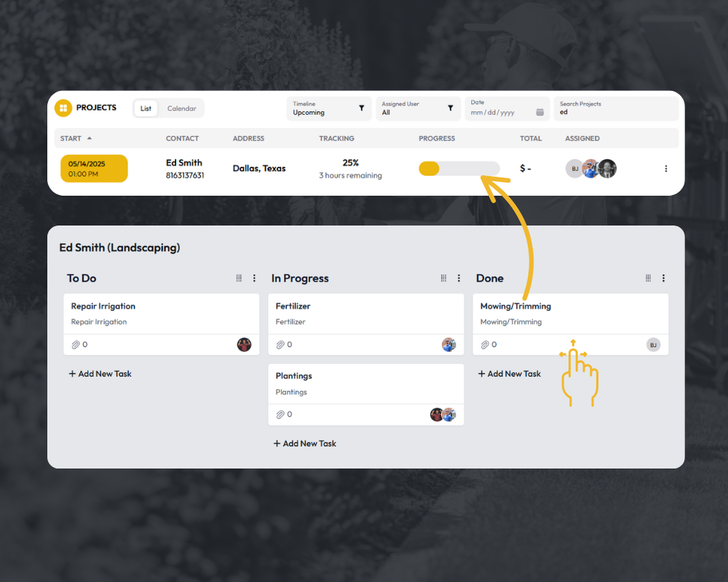Open the Timeline Upcoming filter dropdown
The image size is (728, 582).
coord(329,108)
